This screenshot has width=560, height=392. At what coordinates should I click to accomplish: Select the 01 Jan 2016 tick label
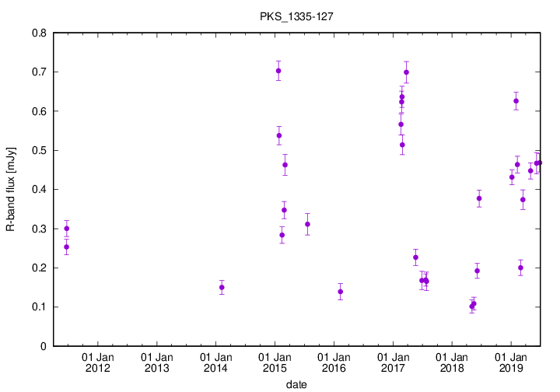[333, 362]
